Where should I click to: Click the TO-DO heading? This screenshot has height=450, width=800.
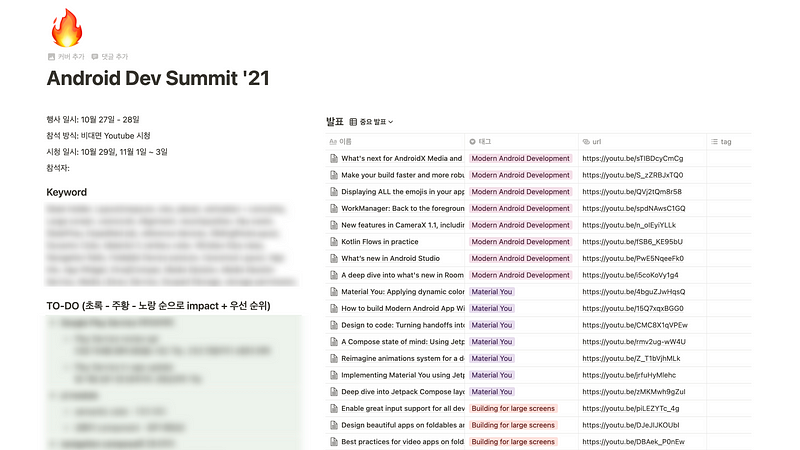[x=158, y=306]
